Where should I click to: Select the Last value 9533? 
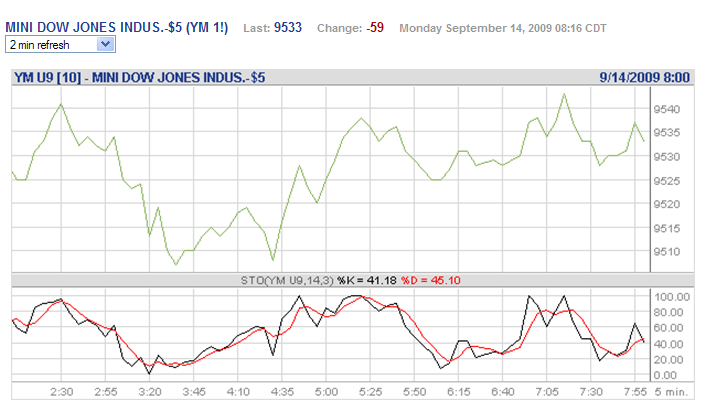point(287,28)
